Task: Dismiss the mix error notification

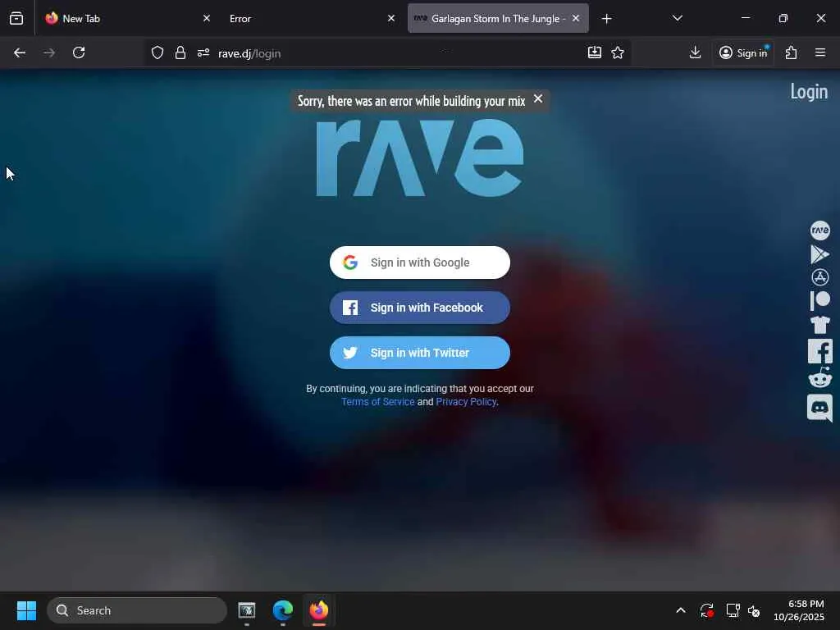Action: click(x=538, y=99)
